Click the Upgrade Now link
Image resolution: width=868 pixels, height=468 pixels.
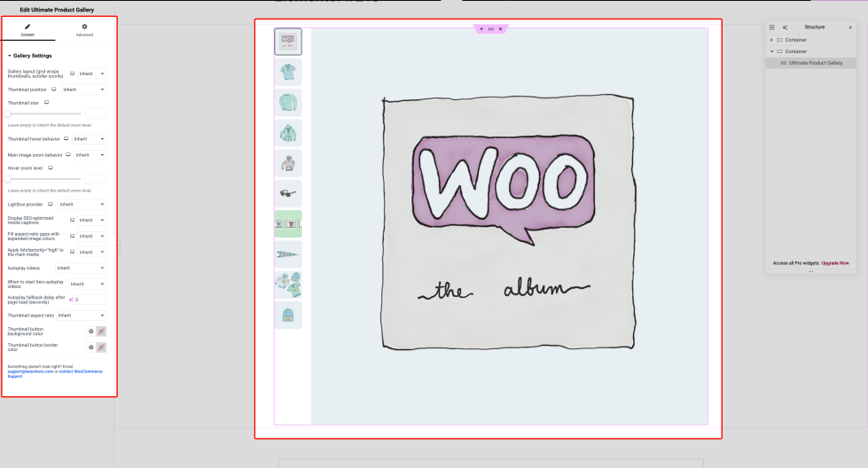point(835,263)
